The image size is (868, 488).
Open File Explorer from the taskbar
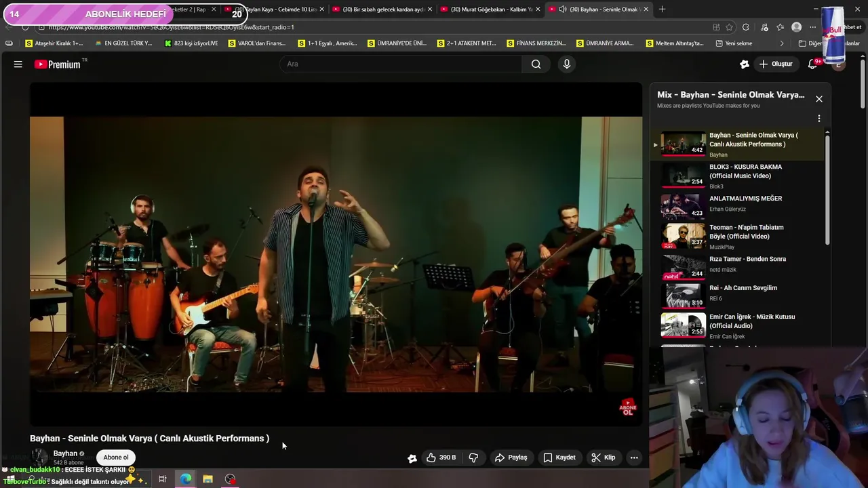208,479
